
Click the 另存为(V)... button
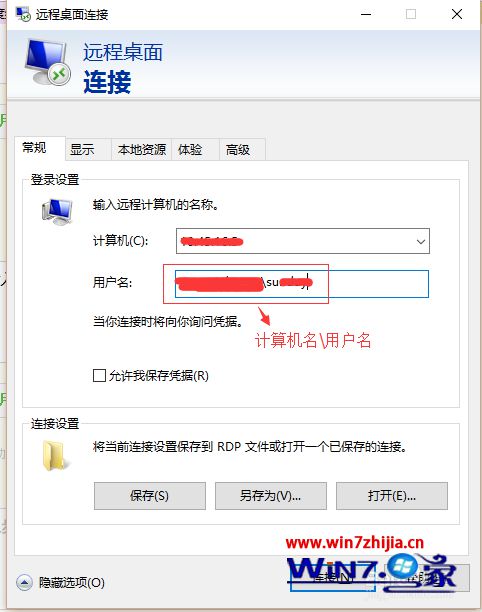[270, 496]
